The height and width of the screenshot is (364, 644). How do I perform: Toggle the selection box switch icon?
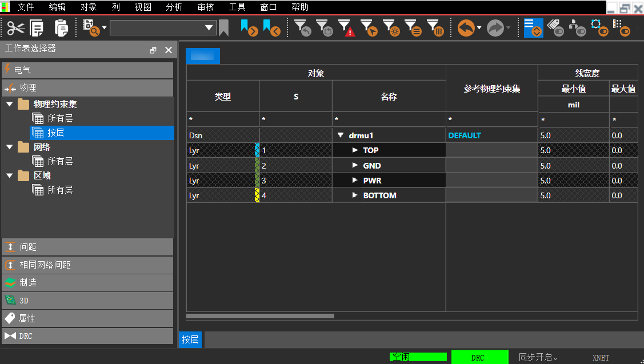[x=599, y=28]
